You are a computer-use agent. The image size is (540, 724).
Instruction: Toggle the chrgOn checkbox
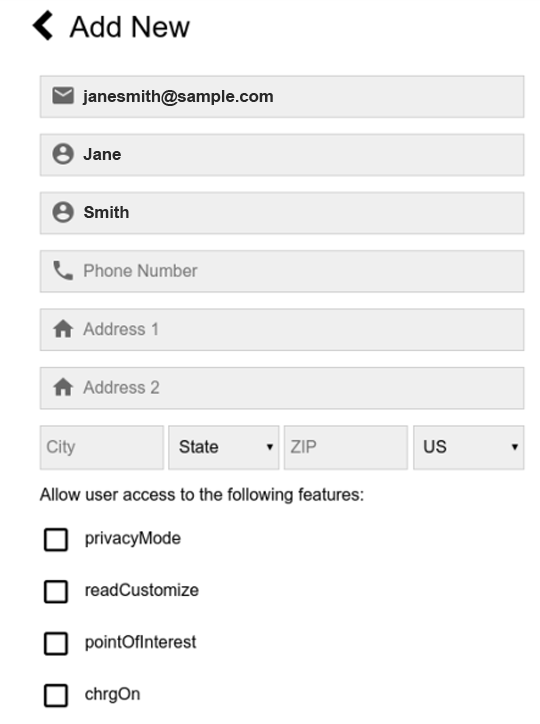(56, 695)
